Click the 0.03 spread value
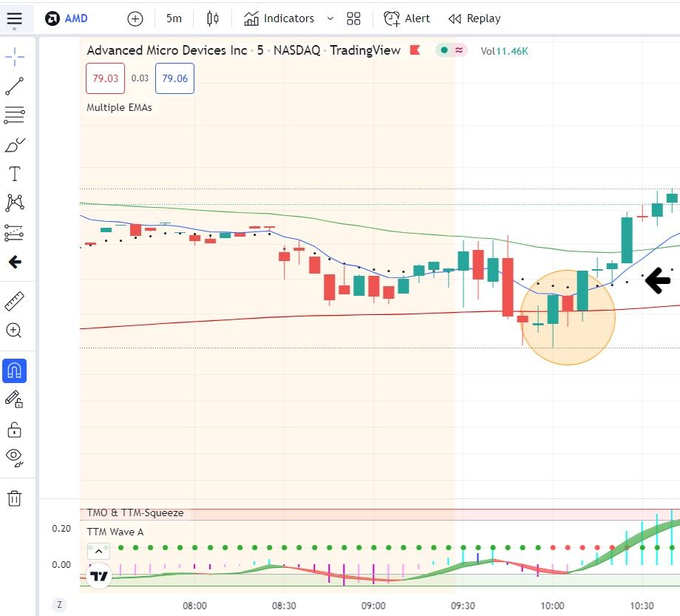Screen dimensions: 680x616 (x=140, y=78)
